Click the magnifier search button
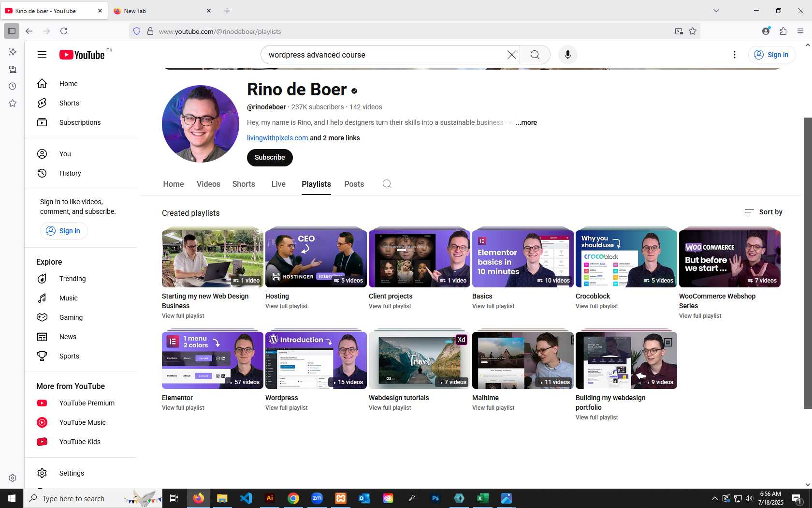This screenshot has height=508, width=812. pyautogui.click(x=535, y=55)
